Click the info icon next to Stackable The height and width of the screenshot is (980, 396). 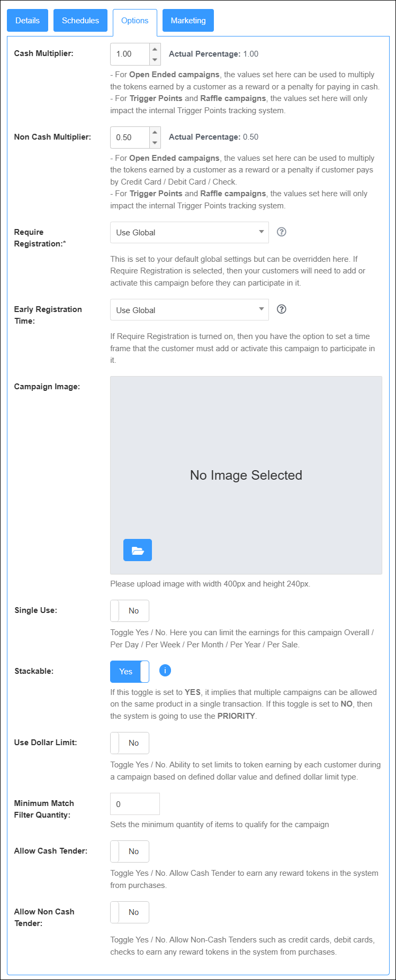pyautogui.click(x=165, y=671)
